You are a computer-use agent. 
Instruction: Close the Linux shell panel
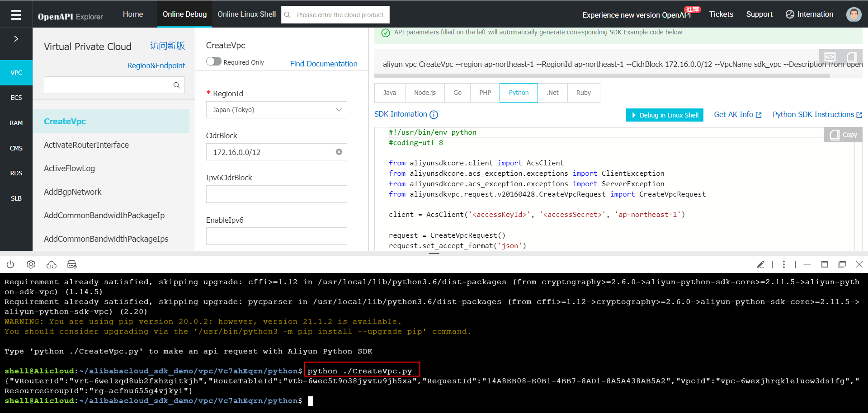859,264
